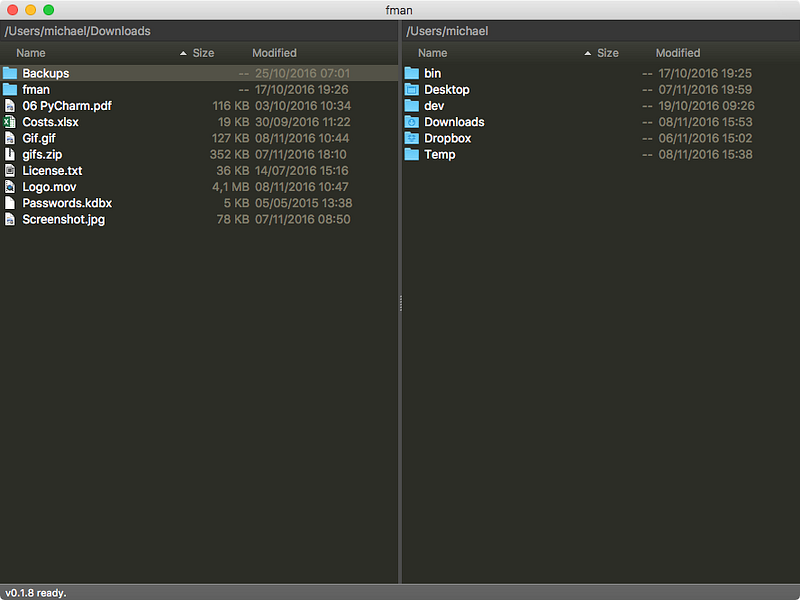Select the Passwords.kdbx file name
Screen dimensions: 800x600
pyautogui.click(x=67, y=203)
